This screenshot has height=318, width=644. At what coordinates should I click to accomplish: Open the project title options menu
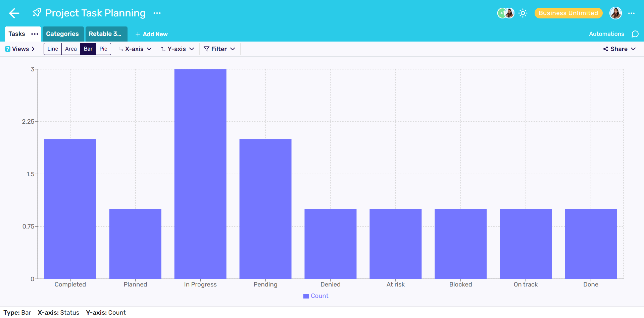coord(157,13)
